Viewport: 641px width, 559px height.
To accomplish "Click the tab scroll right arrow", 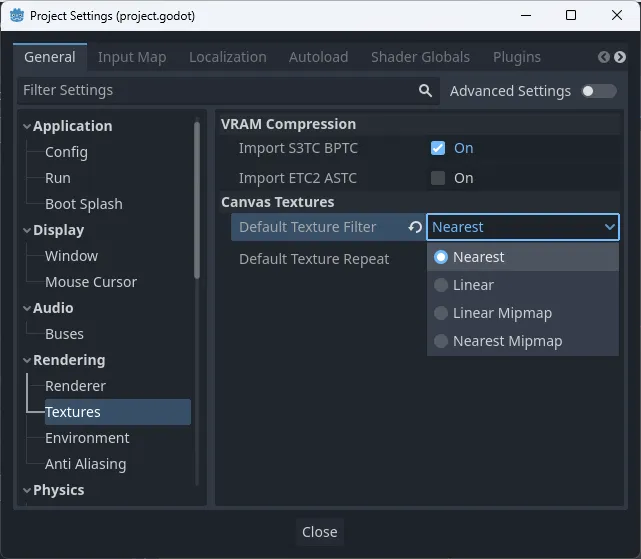I will [620, 57].
